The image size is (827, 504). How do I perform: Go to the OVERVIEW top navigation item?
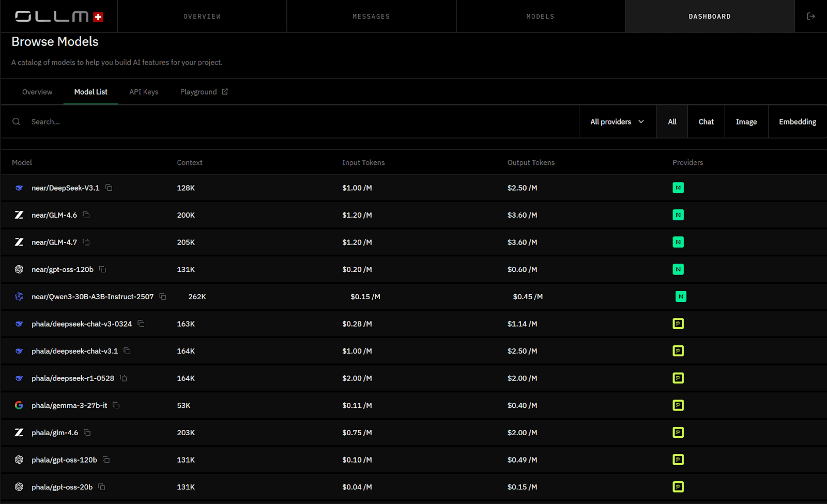[x=202, y=17]
